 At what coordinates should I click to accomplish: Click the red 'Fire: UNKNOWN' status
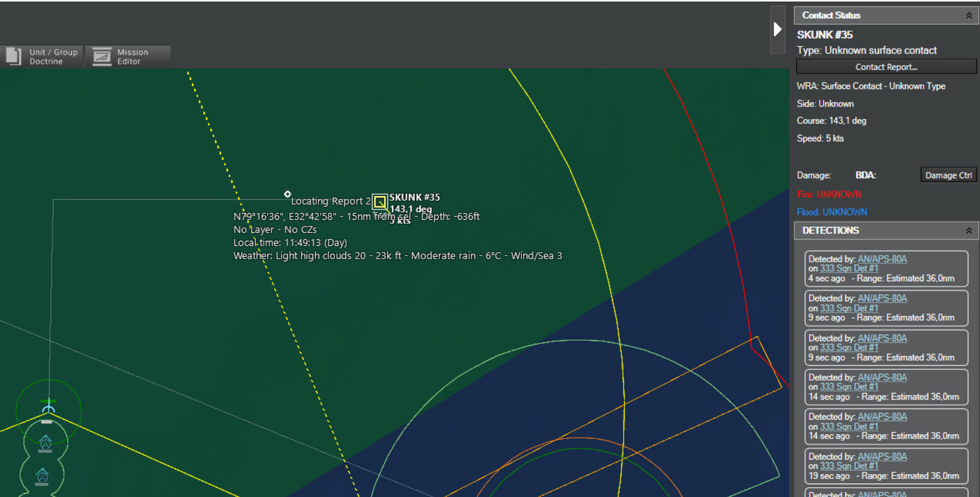pyautogui.click(x=829, y=195)
